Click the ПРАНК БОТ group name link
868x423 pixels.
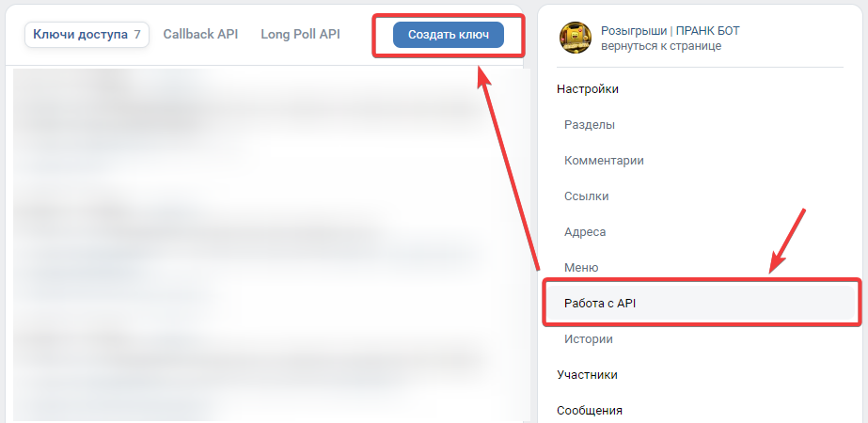coord(707,31)
